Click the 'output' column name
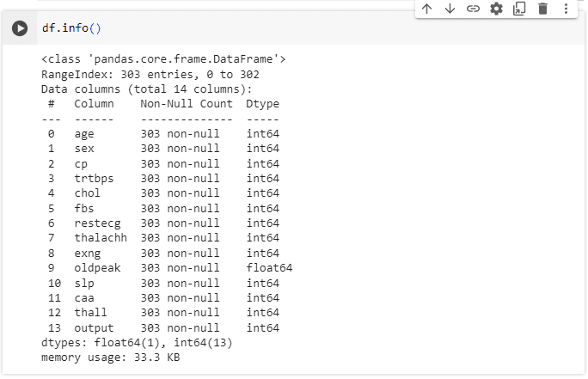This screenshot has height=379, width=588. (x=94, y=328)
